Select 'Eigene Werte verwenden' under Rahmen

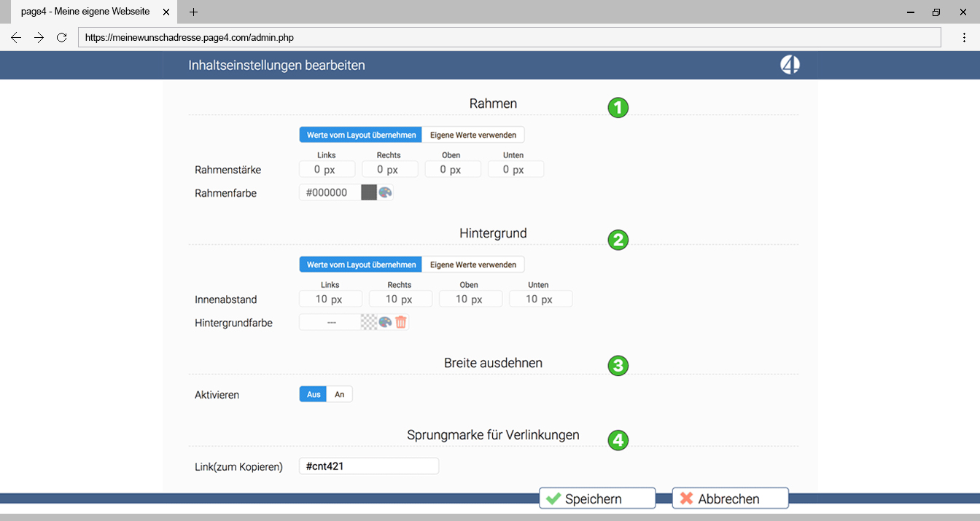(x=473, y=135)
